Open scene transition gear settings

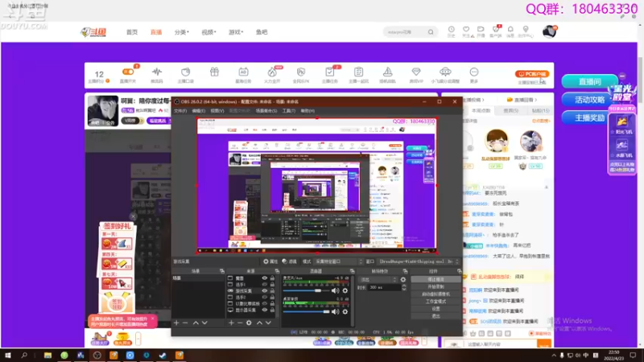pyautogui.click(x=403, y=279)
